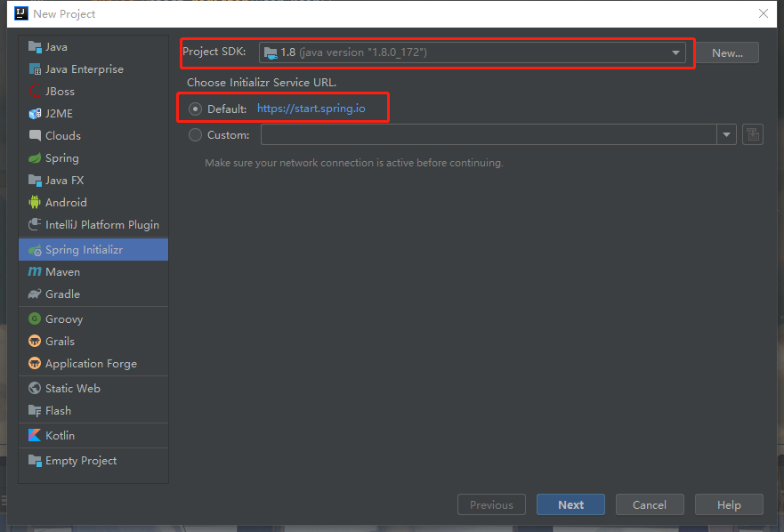Image resolution: width=784 pixels, height=532 pixels.
Task: Select the Kotlin logo icon
Action: pos(35,436)
